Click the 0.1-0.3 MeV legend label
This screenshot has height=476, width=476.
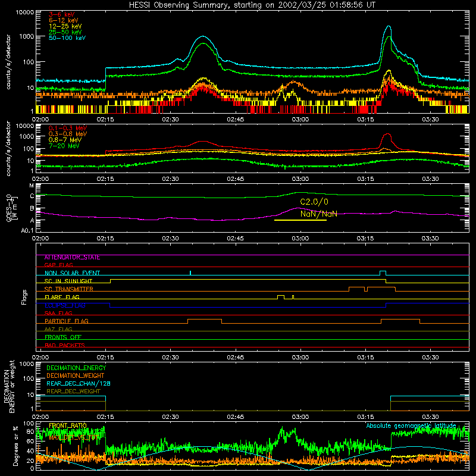tap(68, 128)
